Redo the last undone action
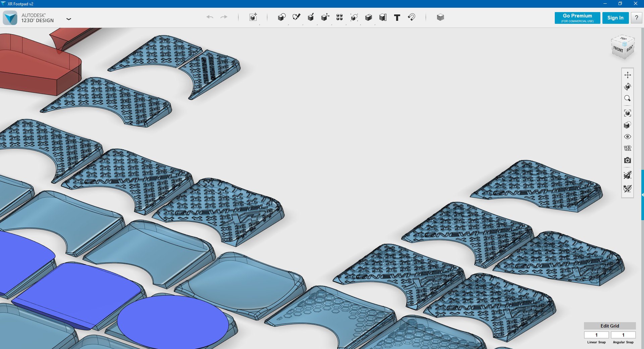This screenshot has height=349, width=644. coord(224,17)
